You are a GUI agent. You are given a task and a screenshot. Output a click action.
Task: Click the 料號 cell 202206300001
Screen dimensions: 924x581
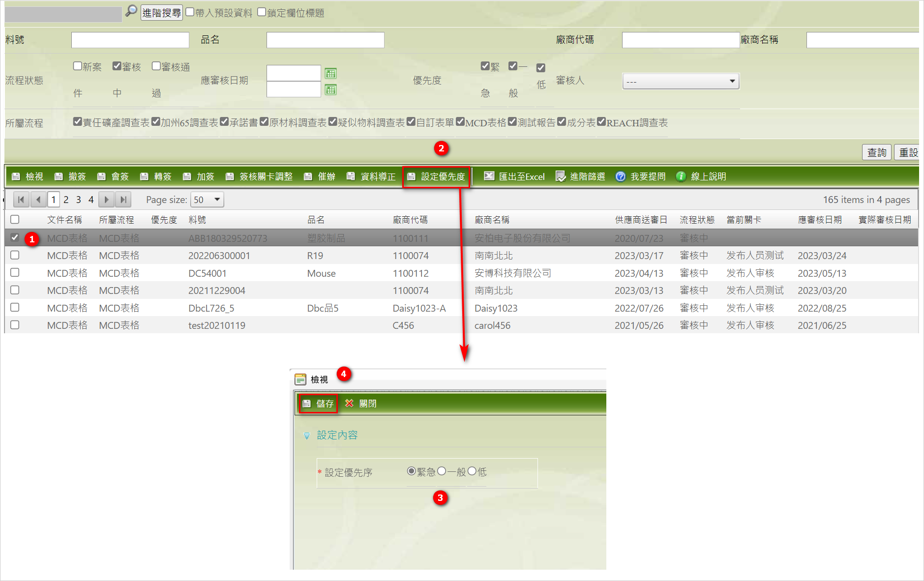coord(219,256)
